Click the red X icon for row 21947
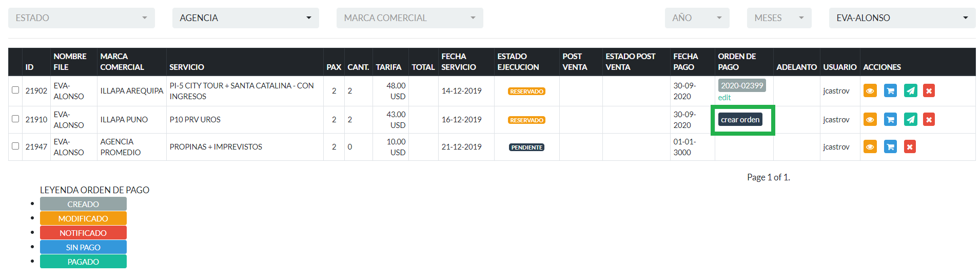Viewport: 980px width, 277px height. tap(909, 147)
